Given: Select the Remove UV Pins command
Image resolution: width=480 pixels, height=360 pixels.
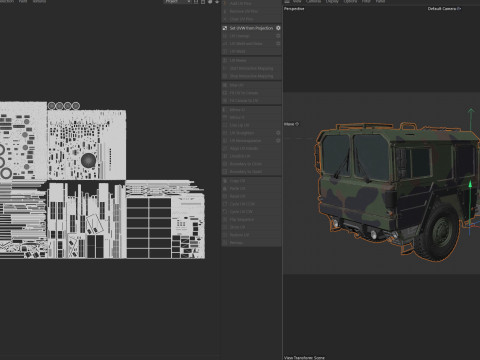Looking at the screenshot, I should pos(252,11).
